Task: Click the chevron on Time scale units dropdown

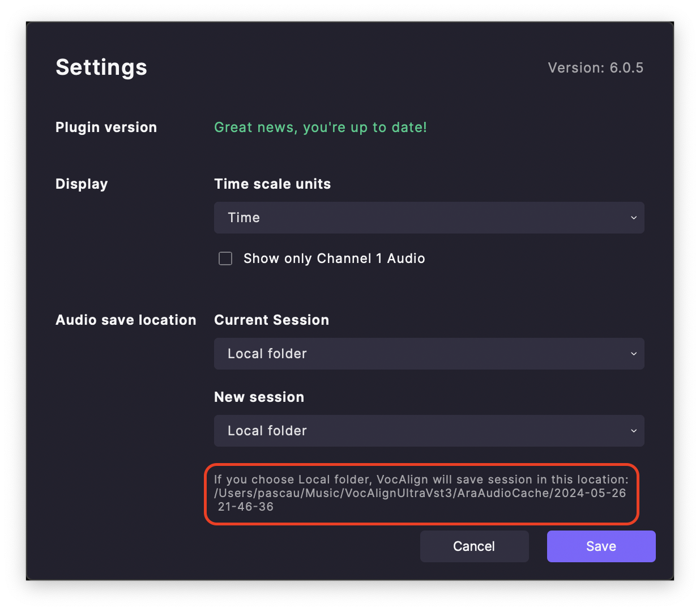Action: 634,218
